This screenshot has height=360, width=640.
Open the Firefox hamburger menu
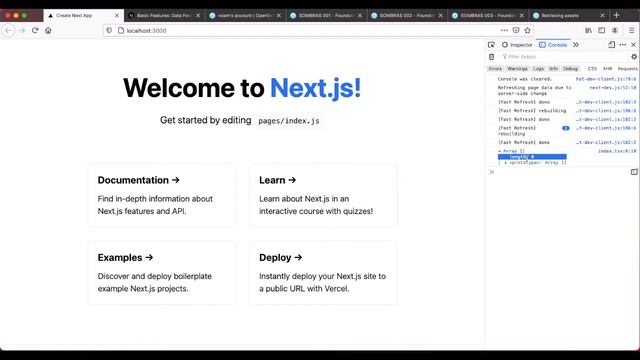(x=631, y=30)
